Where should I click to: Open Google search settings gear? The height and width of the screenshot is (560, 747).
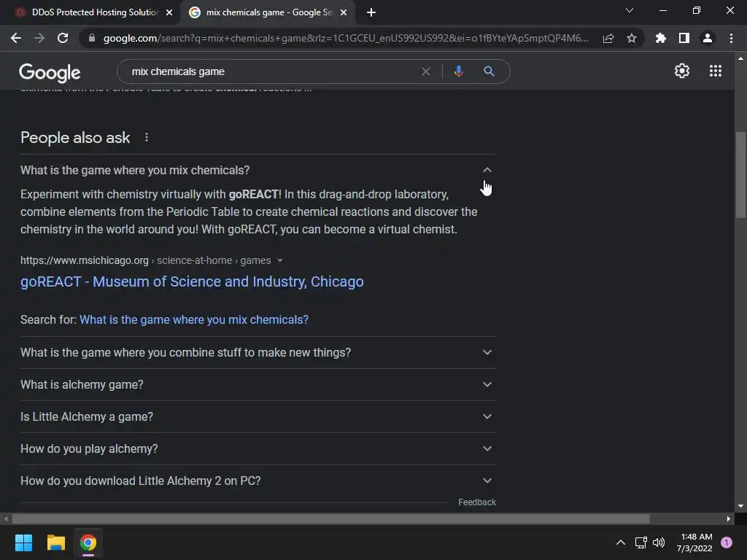point(682,71)
